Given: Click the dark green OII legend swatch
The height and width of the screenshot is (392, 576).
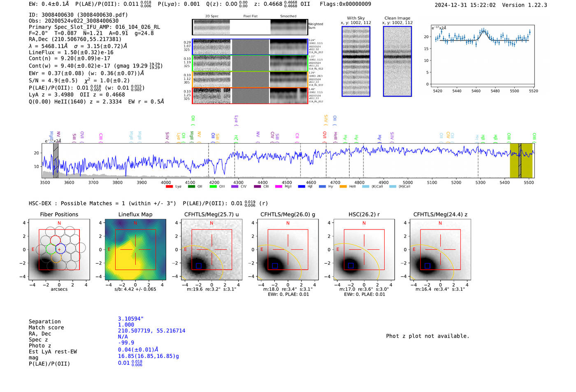Looking at the screenshot, I should tap(191, 187).
